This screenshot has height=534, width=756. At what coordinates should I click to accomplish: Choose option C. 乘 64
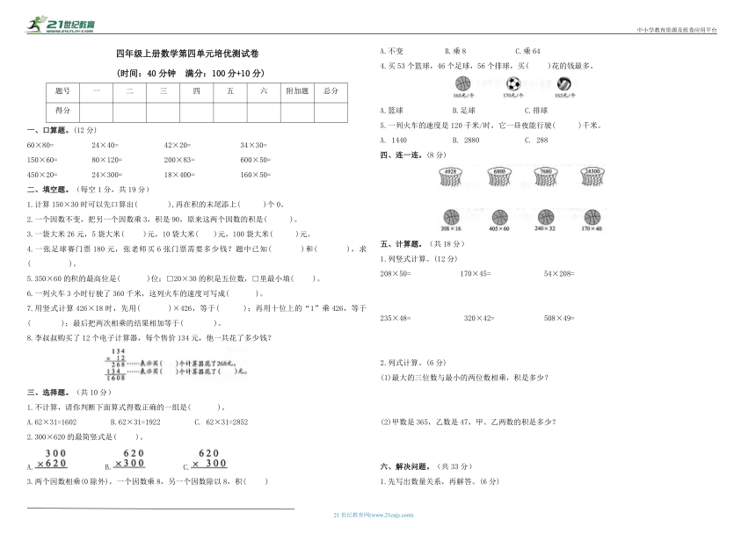[528, 51]
